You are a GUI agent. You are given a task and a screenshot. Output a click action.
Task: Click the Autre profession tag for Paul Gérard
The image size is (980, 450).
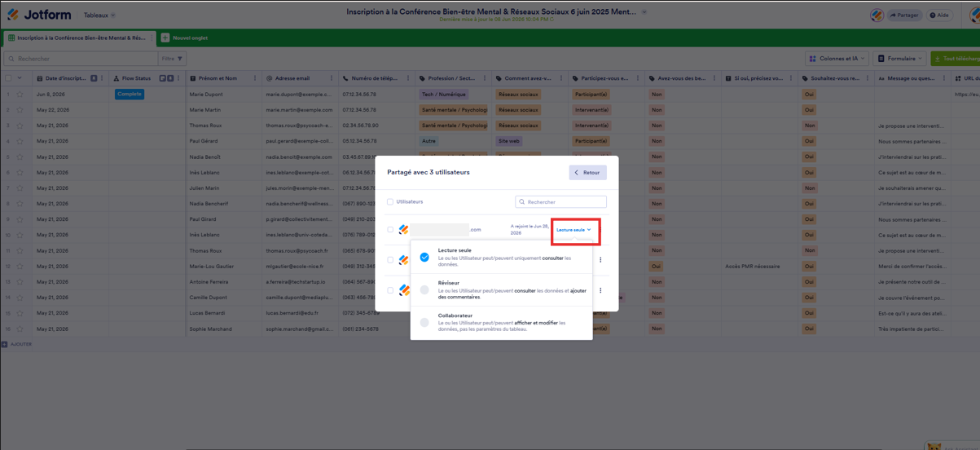[428, 141]
